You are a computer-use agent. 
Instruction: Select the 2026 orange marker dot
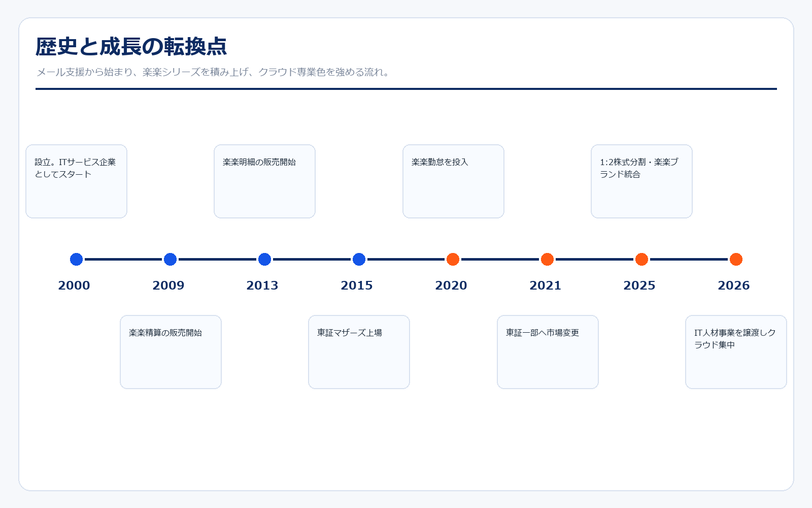[736, 259]
